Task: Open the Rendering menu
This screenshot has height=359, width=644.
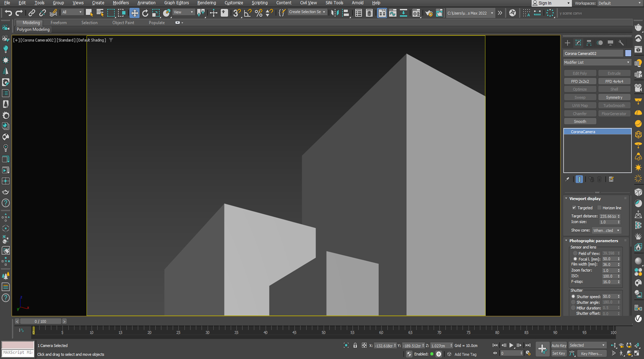Action: coord(206,3)
